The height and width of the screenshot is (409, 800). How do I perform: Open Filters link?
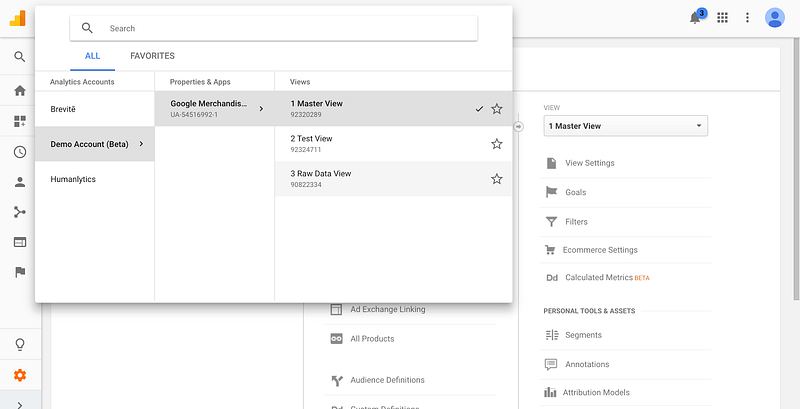(577, 222)
